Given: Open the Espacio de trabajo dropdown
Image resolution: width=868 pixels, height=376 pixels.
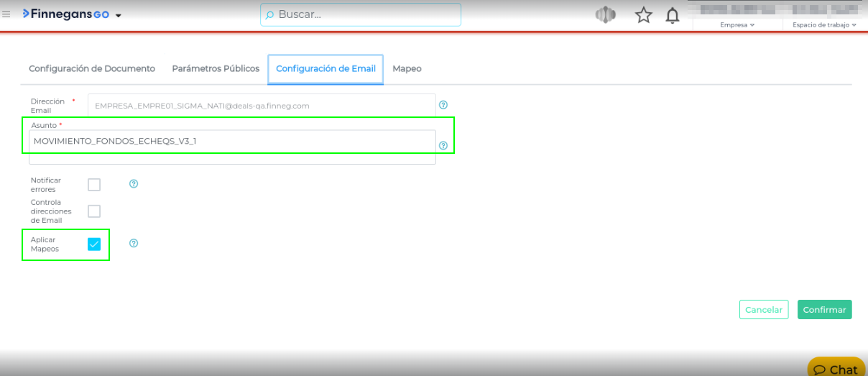Looking at the screenshot, I should coord(824,24).
